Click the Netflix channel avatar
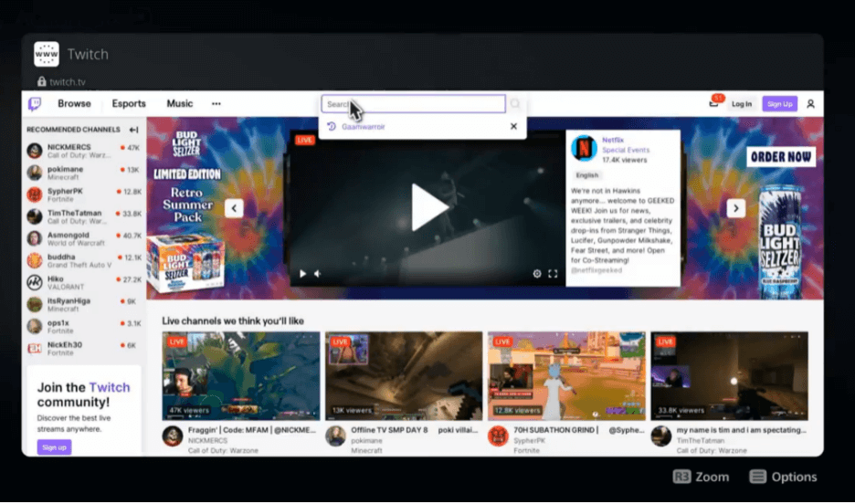855x504 pixels. [584, 148]
